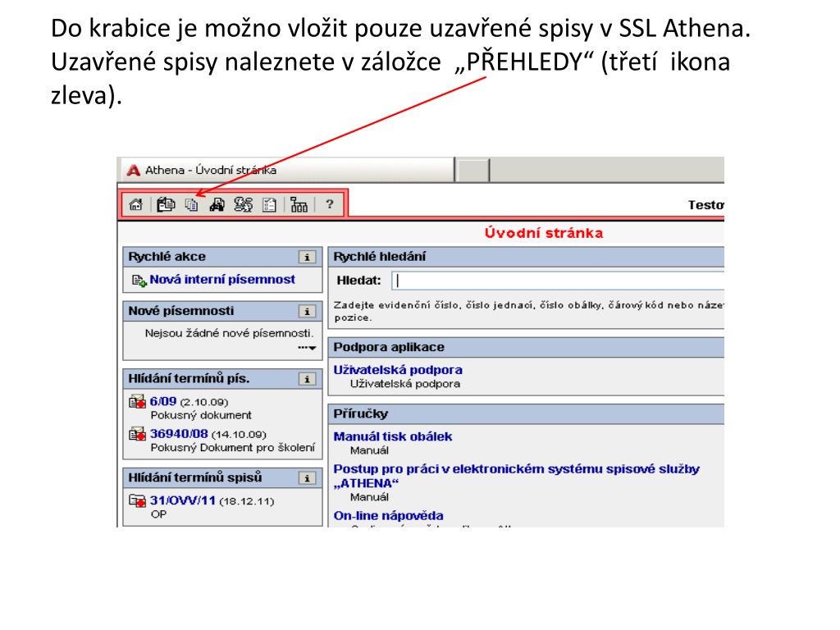The width and height of the screenshot is (840, 630).
Task: Click info icon in Hlídání termínů pís. header
Action: pyautogui.click(x=307, y=379)
